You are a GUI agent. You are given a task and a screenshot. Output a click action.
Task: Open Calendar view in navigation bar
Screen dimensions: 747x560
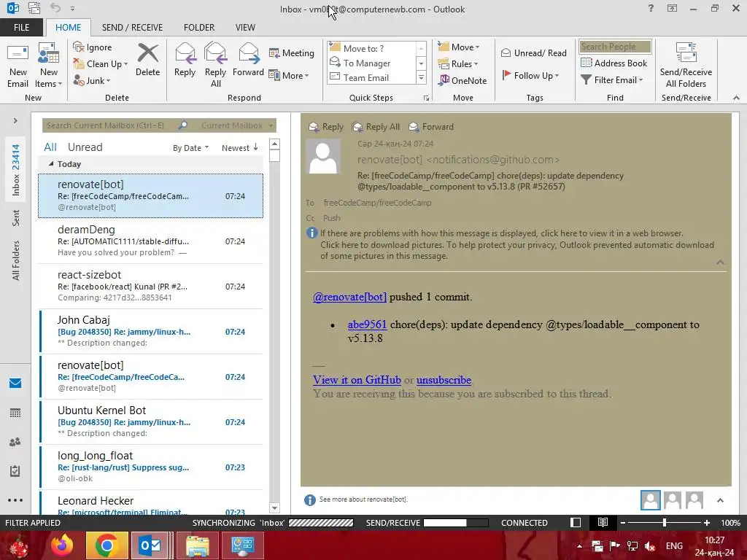point(15,413)
